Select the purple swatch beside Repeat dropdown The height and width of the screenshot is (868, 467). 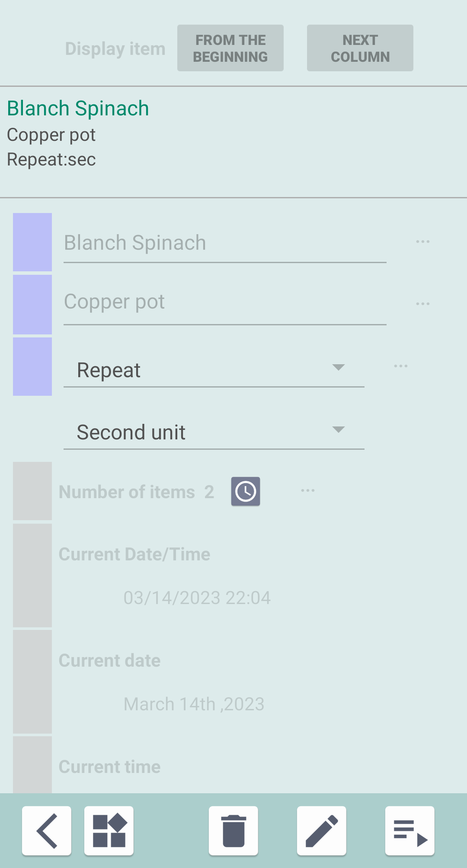32,366
